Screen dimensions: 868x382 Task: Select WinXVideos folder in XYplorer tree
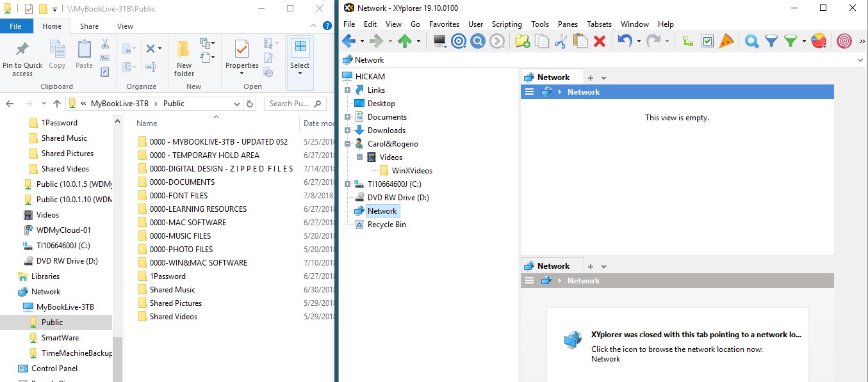(x=405, y=171)
